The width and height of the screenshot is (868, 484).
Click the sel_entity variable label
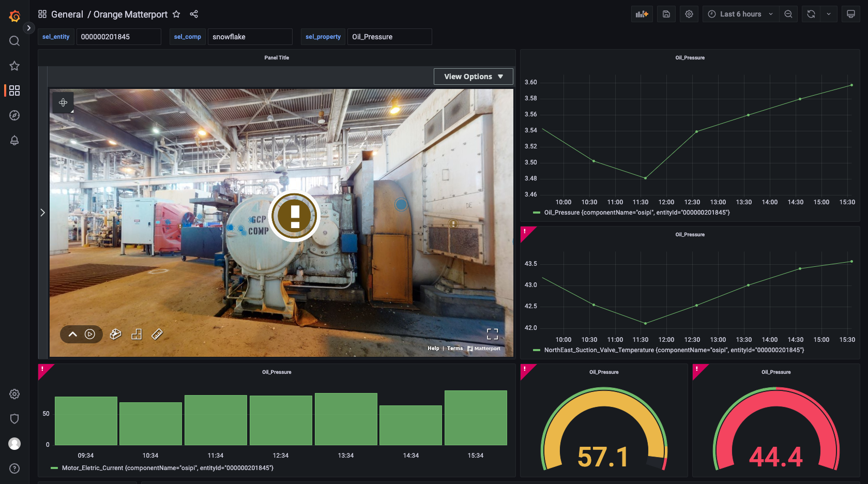click(56, 37)
